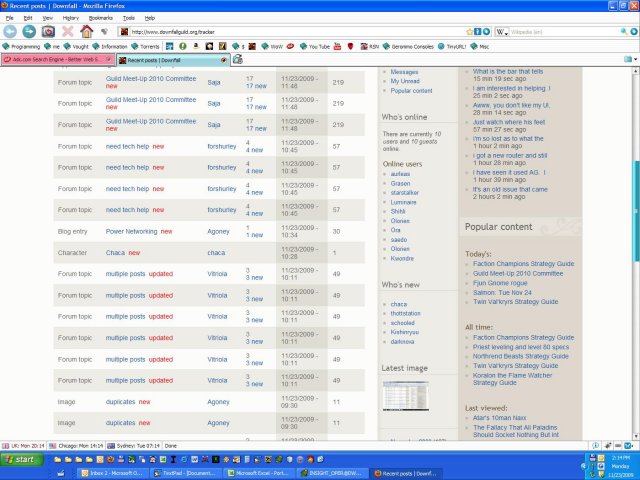The height and width of the screenshot is (480, 640).
Task: Open the File menu
Action: pyautogui.click(x=9, y=18)
